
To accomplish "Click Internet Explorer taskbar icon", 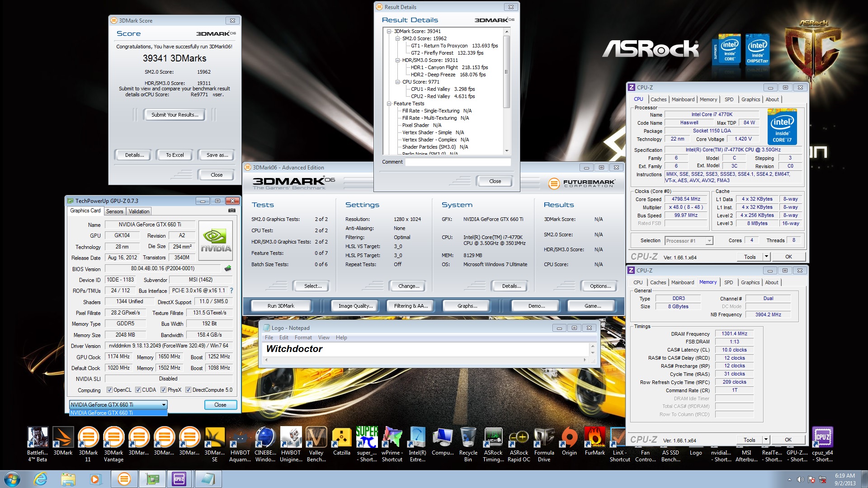I will click(41, 479).
